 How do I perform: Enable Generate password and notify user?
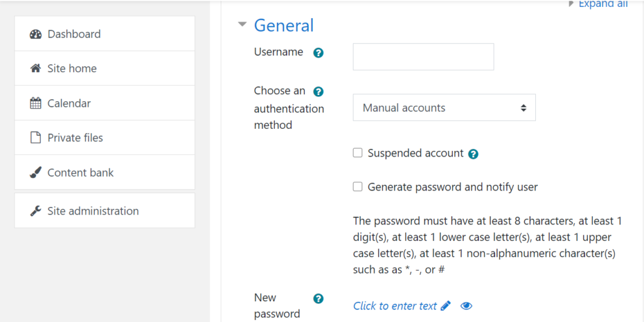358,187
